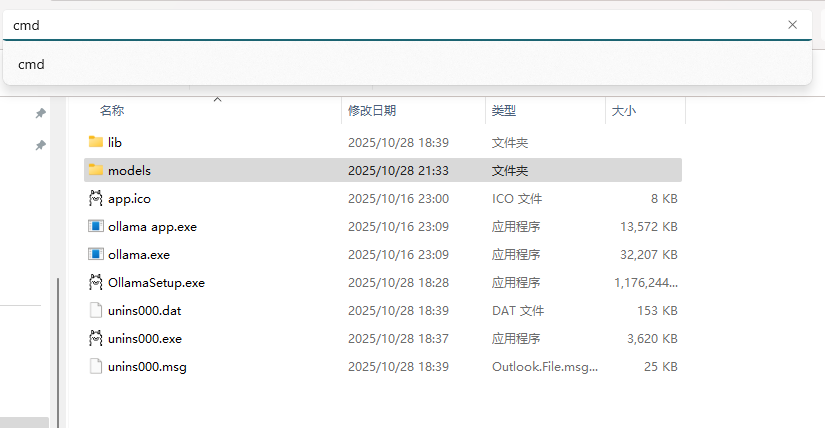Click the OllamaSetup.exe llama icon
The image size is (825, 428).
pos(96,282)
